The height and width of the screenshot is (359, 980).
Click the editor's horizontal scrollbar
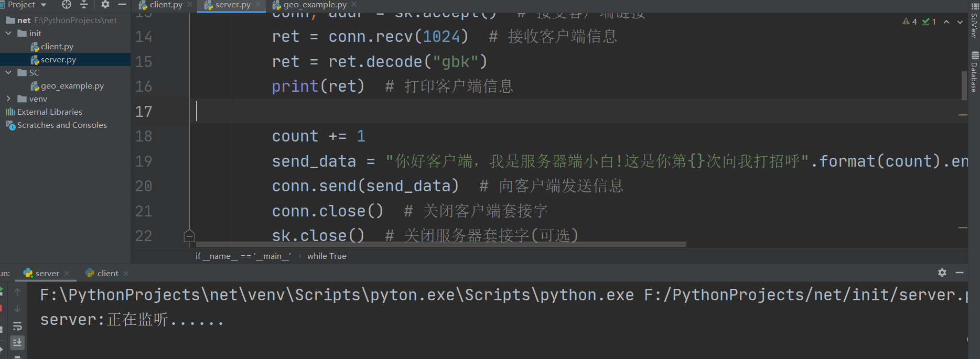tap(441, 244)
